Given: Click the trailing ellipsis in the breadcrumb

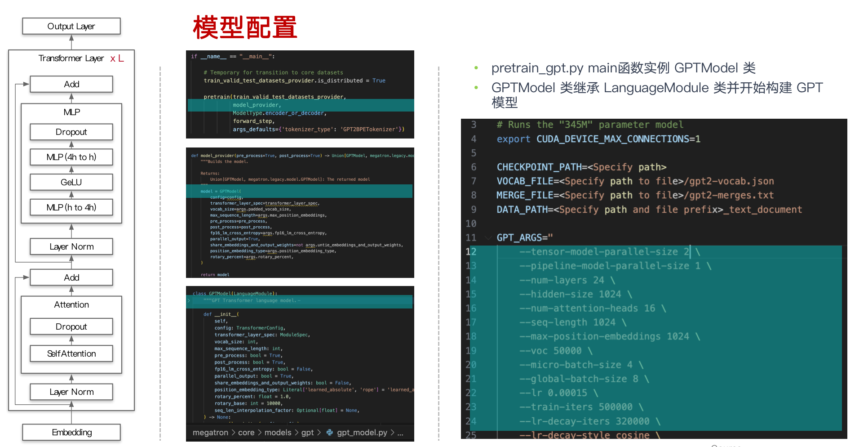Looking at the screenshot, I should point(400,433).
